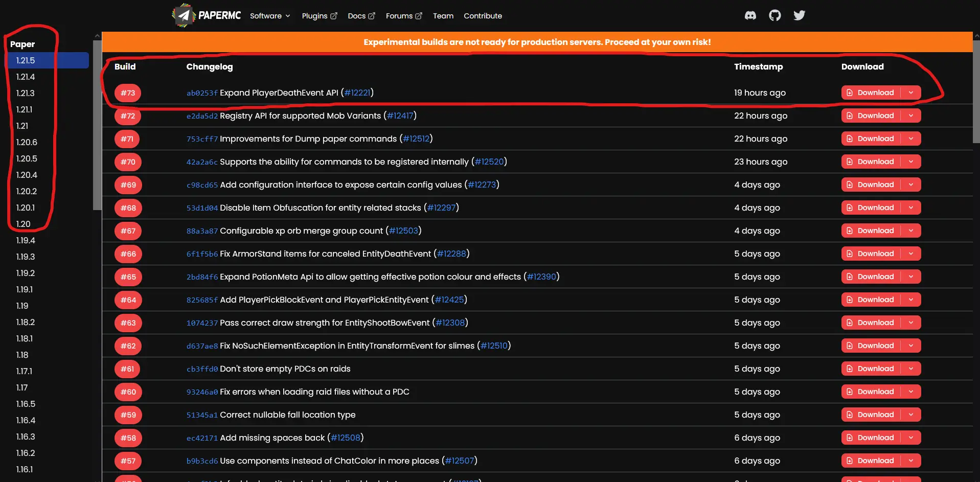Screen dimensions: 980x482
Task: Click the build #73 badge
Action: 128,93
